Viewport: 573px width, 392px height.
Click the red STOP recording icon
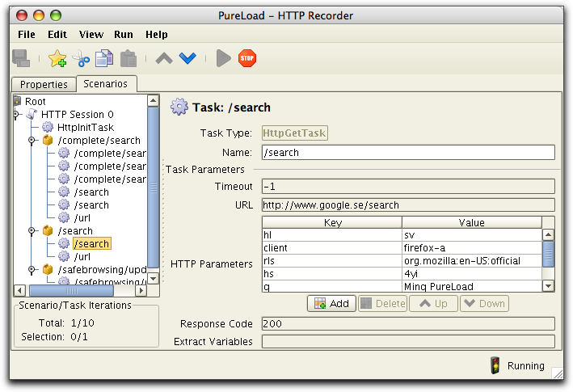247,58
